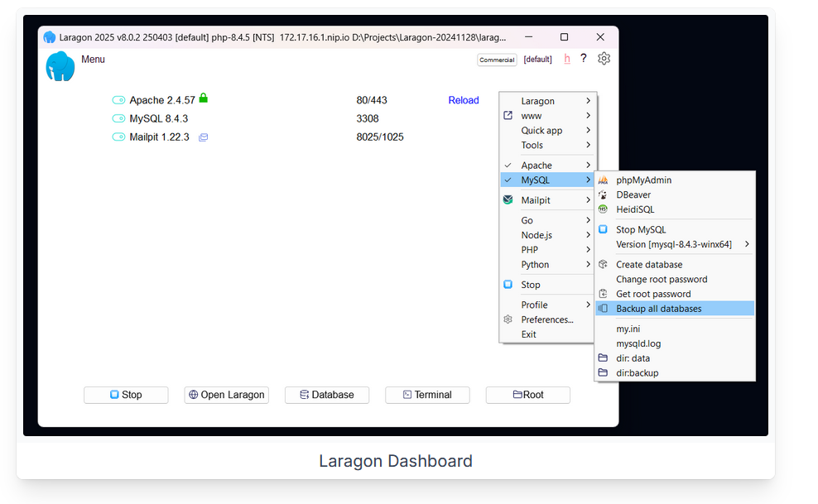Click the question mark help icon

click(583, 59)
